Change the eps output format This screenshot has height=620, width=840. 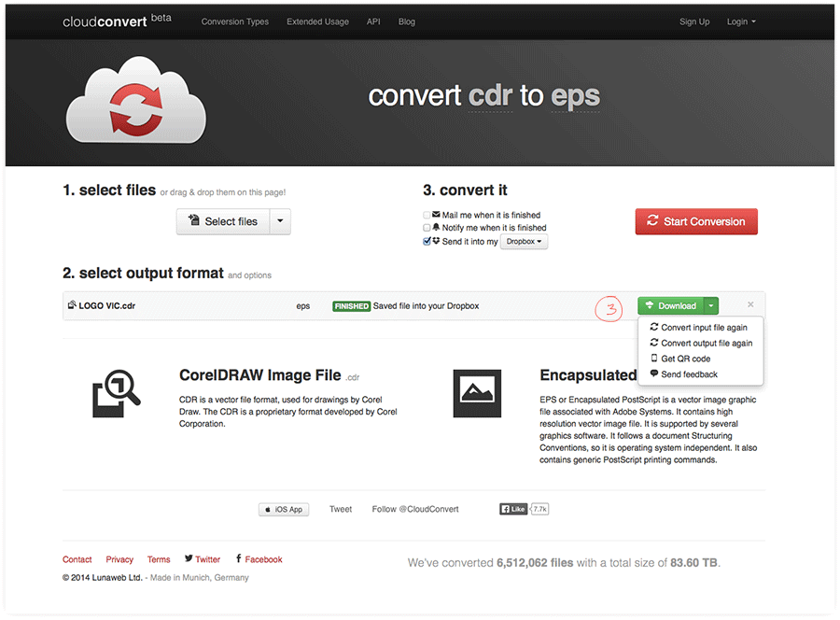click(x=303, y=306)
